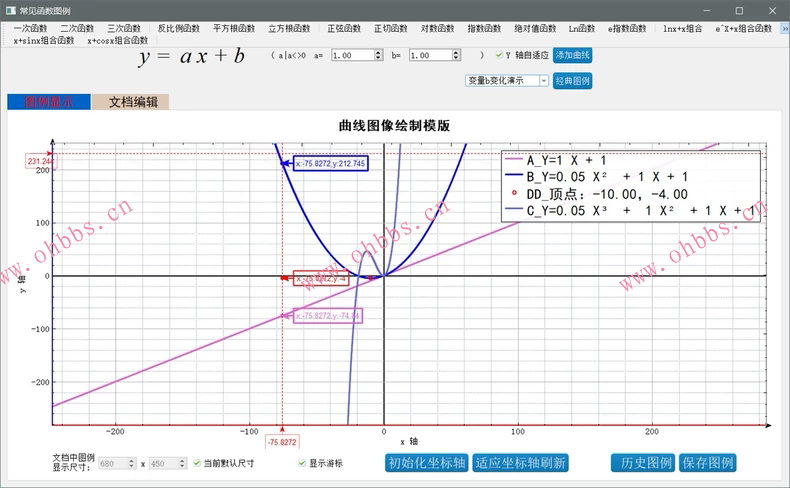Image resolution: width=790 pixels, height=488 pixels.
Task: Select the 正弦函数 toolbar item
Action: 346,29
